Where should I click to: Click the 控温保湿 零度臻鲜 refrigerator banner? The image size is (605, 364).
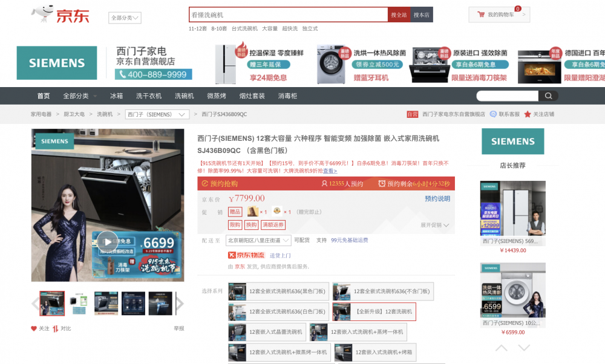click(260, 64)
